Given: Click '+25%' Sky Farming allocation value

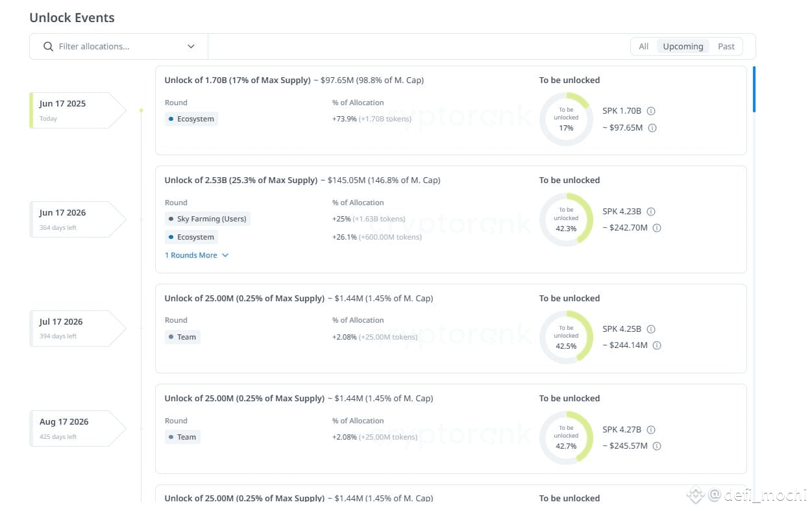Looking at the screenshot, I should [341, 219].
